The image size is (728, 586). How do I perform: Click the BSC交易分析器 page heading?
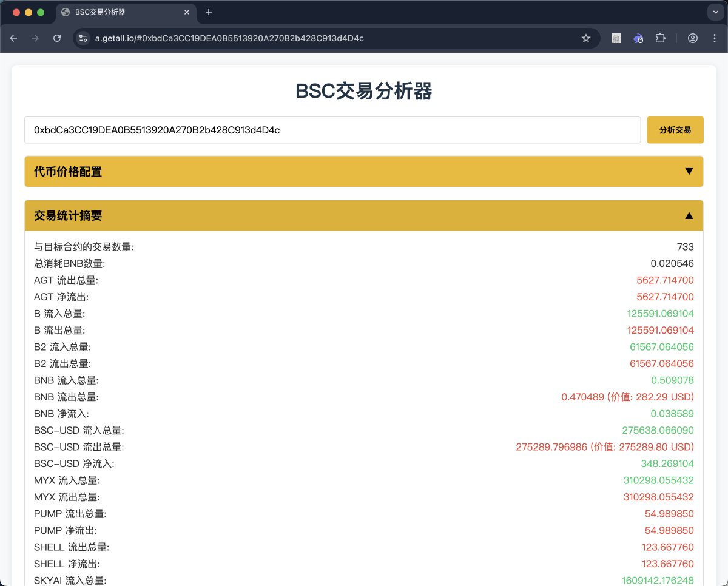364,91
